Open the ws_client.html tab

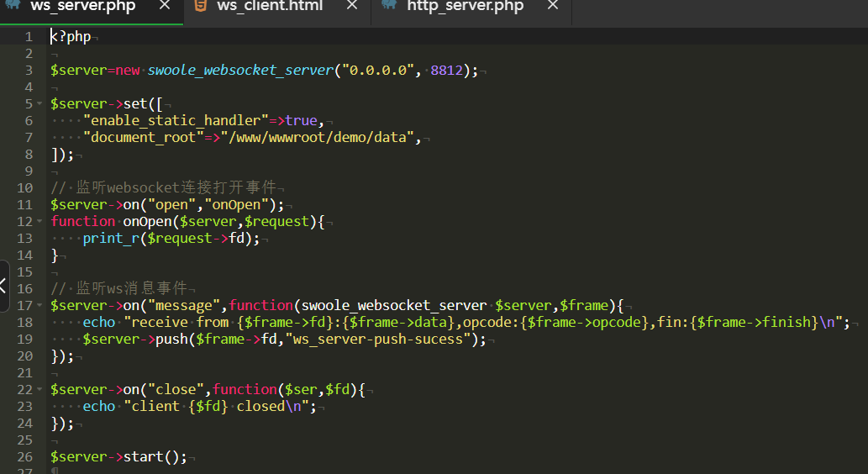pos(270,7)
